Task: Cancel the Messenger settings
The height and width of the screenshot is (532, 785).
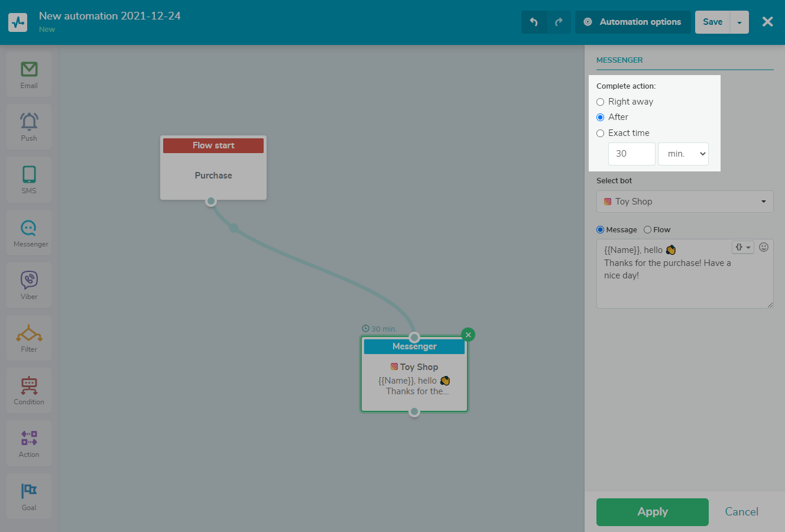Action: [742, 512]
